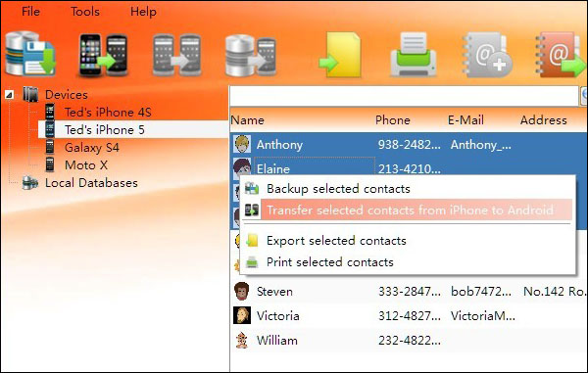Screen dimensions: 588x373
Task: Select the Elaine contact row
Action: click(x=409, y=166)
